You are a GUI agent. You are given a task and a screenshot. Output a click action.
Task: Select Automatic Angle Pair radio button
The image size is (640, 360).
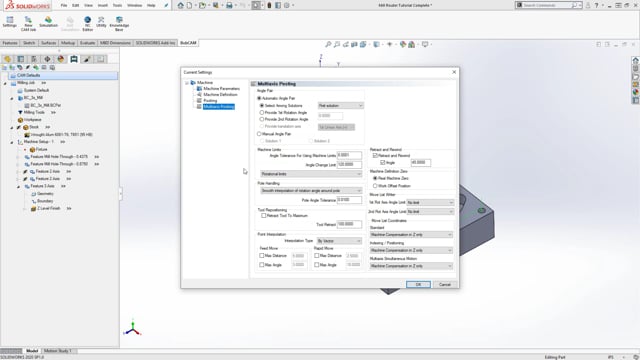click(259, 98)
